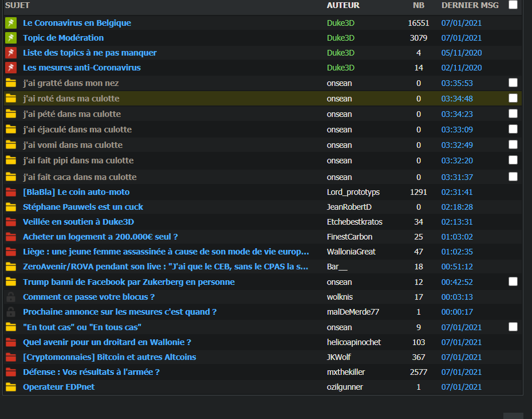532x419 pixels.
Task: Click folder icon of Trump banni de Facebook
Action: point(11,282)
